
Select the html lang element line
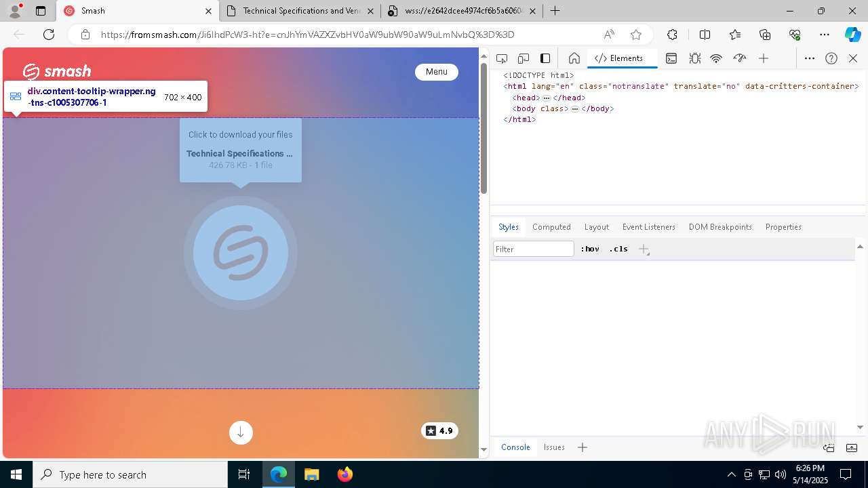(x=681, y=86)
